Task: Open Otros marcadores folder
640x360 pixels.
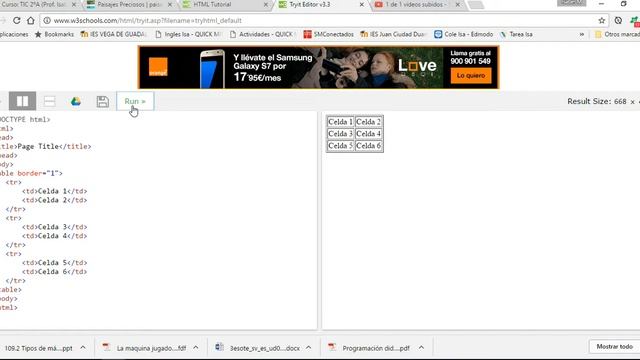Action: (617, 34)
